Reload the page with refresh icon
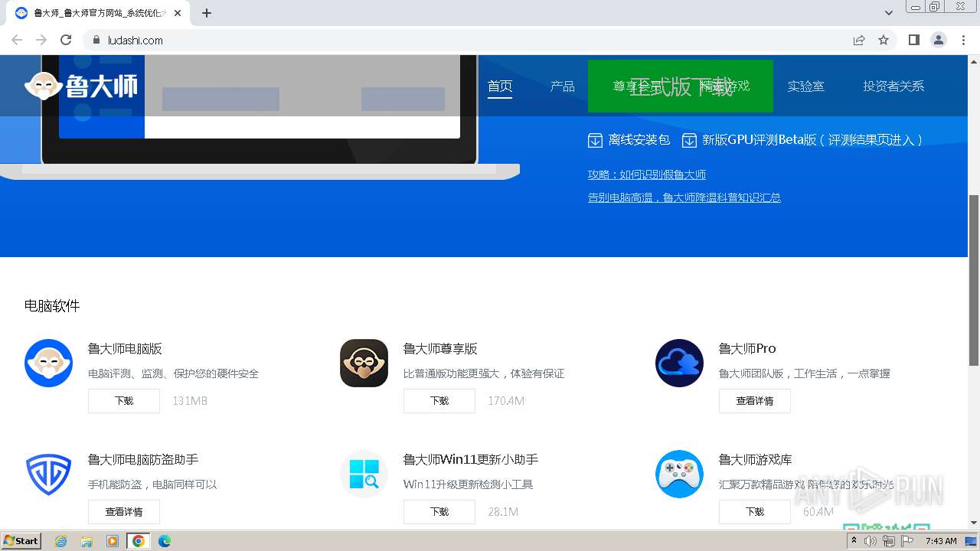This screenshot has height=551, width=980. [66, 40]
